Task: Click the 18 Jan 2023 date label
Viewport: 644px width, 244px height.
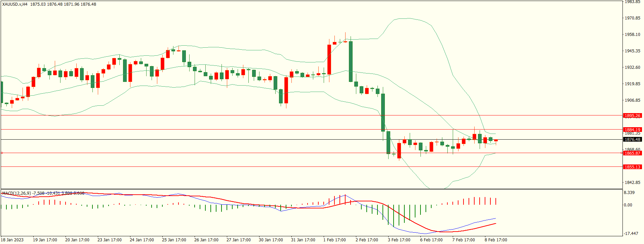Action: (x=13, y=240)
